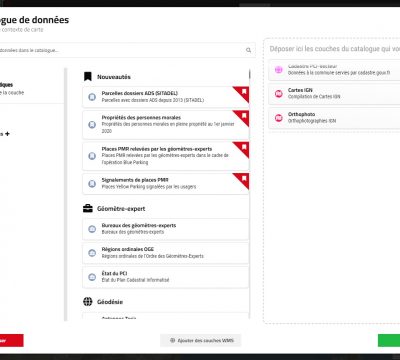
Task: Click the Géodésie section heading
Action: (110, 302)
